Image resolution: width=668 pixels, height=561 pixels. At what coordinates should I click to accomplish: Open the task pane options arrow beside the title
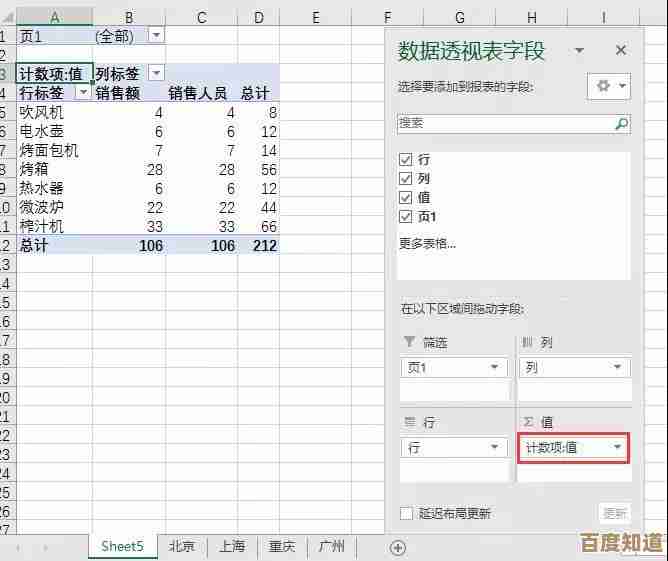tap(579, 51)
